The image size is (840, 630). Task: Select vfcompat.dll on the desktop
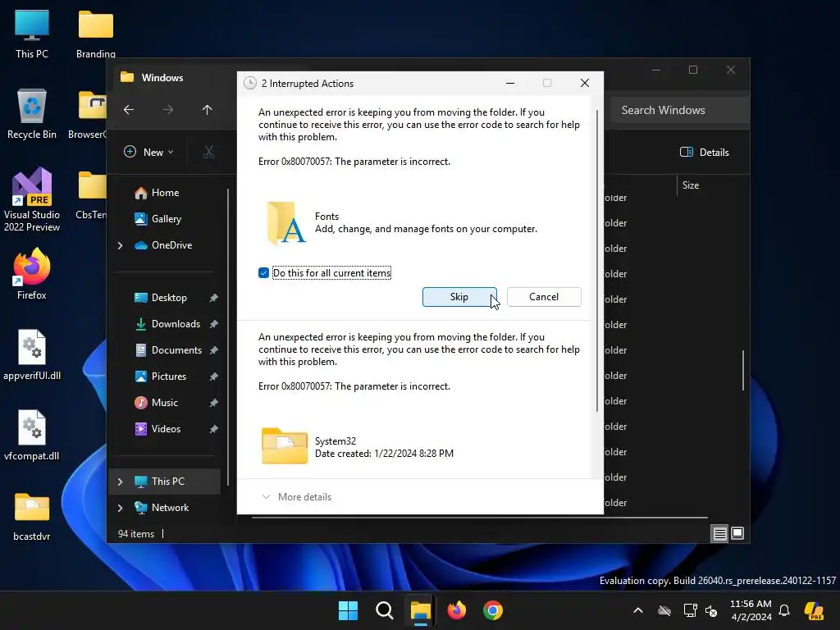(x=32, y=435)
